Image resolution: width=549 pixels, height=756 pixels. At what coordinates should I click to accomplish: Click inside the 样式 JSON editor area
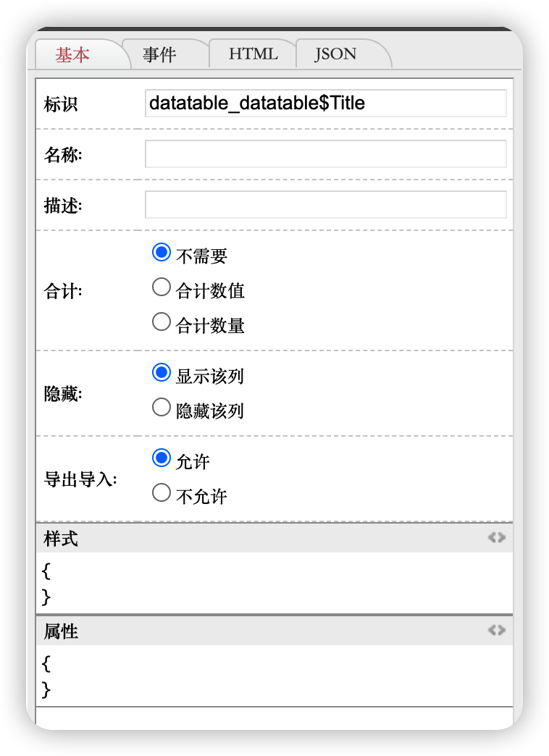[274, 584]
